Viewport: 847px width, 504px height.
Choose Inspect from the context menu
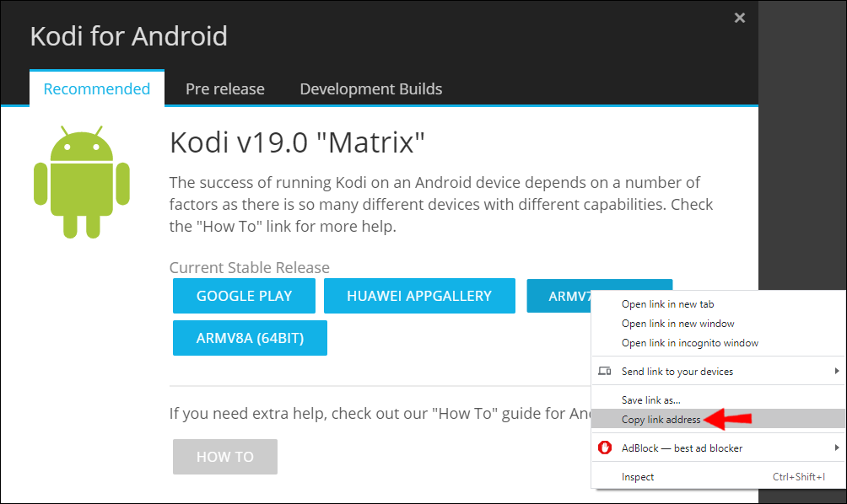[x=638, y=477]
